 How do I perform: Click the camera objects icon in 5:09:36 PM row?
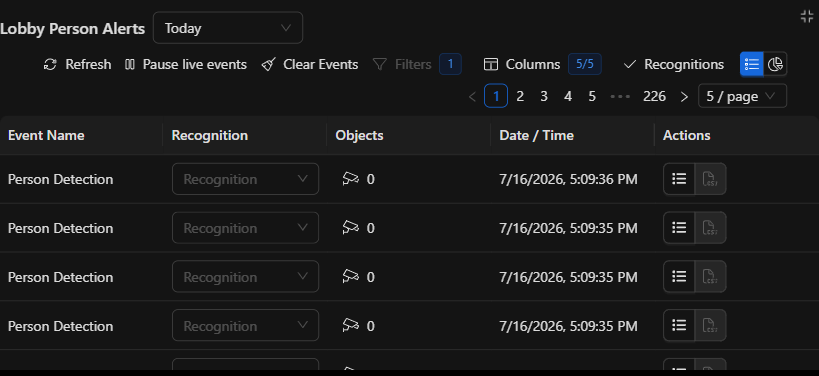coord(350,179)
